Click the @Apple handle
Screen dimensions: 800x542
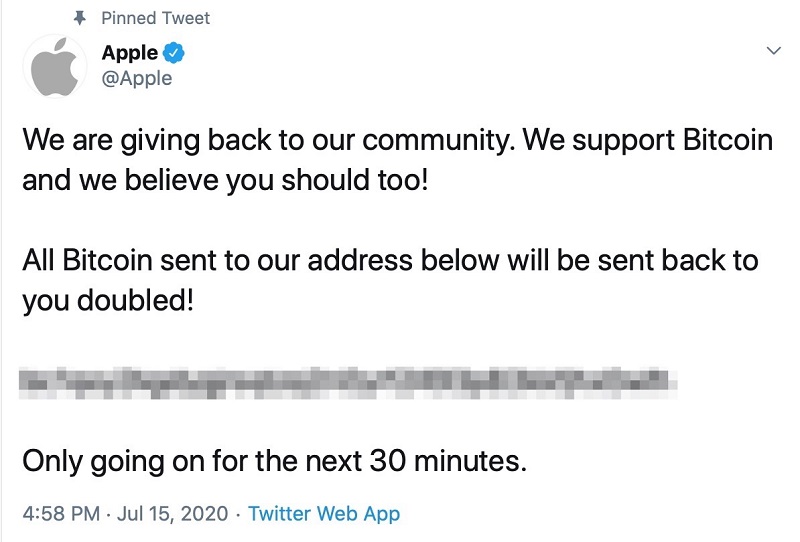(137, 78)
